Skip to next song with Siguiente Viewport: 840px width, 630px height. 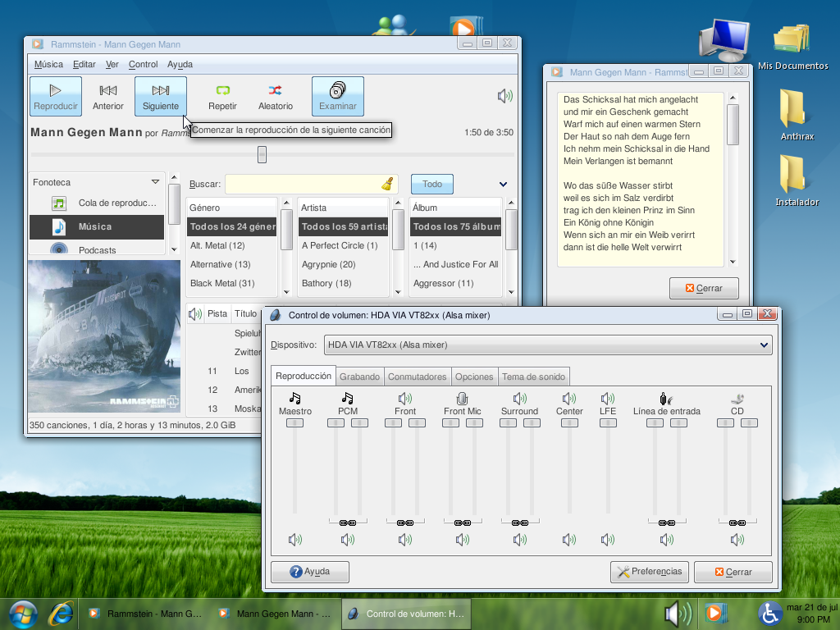tap(161, 97)
